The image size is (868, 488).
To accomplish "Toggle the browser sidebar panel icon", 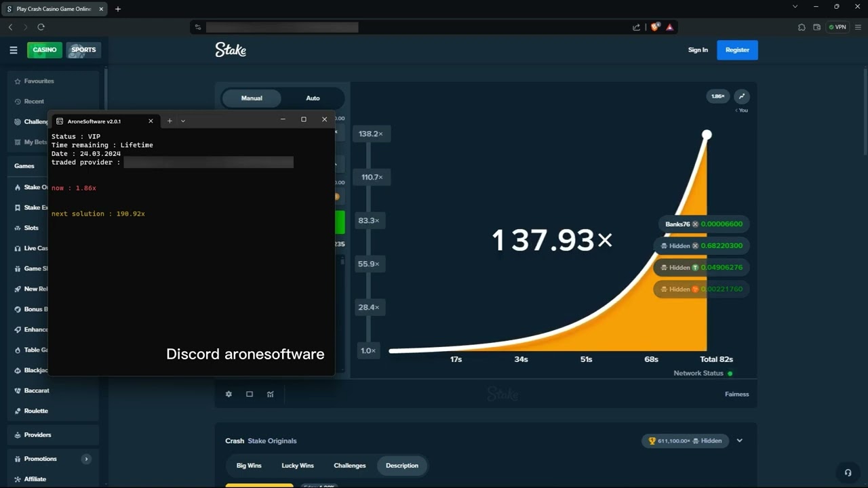I will (x=816, y=27).
